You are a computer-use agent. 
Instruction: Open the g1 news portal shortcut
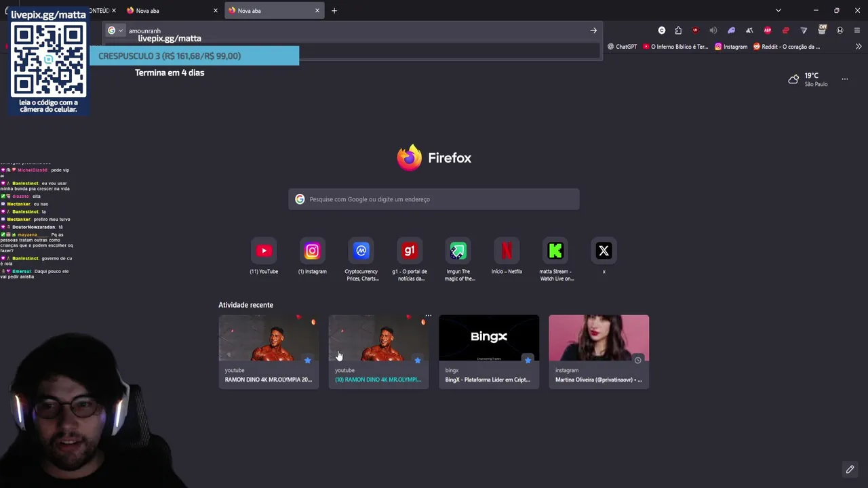coord(410,251)
